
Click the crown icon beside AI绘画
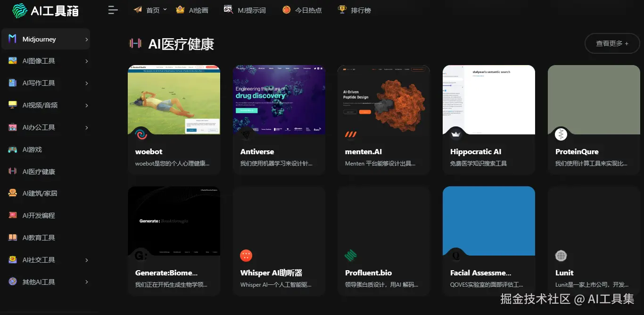180,9
